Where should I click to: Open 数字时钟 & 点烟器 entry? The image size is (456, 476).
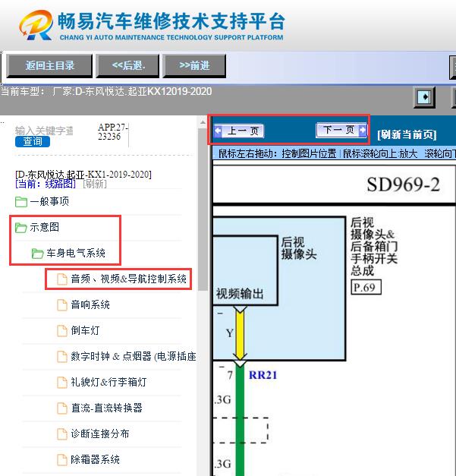click(134, 356)
